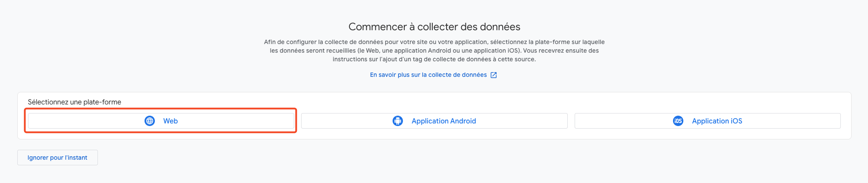Click the "Application Android" text label

click(x=443, y=121)
